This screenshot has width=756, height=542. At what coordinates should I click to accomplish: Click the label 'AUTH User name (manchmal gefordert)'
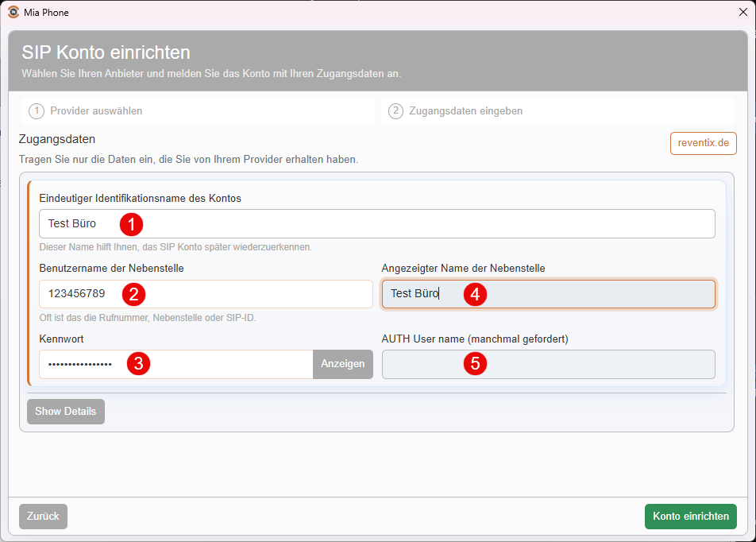pos(475,339)
